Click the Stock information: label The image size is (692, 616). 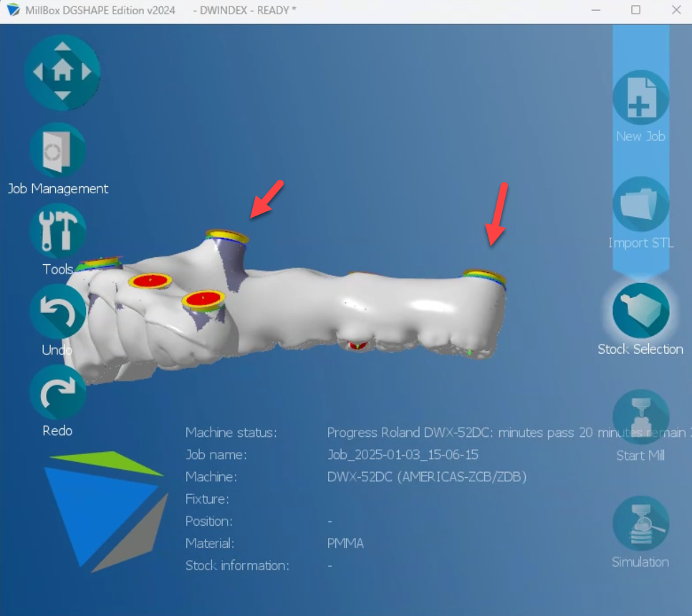(237, 565)
